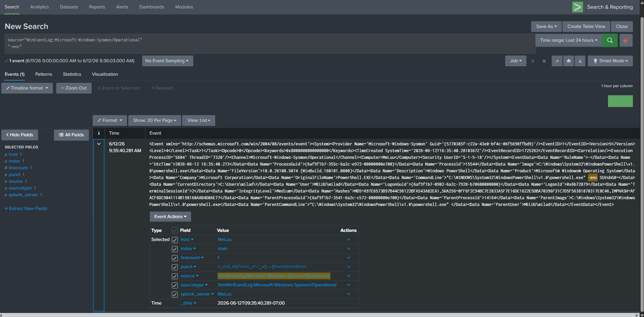Screen dimensions: 644x317
Task: Switch to the Visualization tab
Action: (x=105, y=74)
